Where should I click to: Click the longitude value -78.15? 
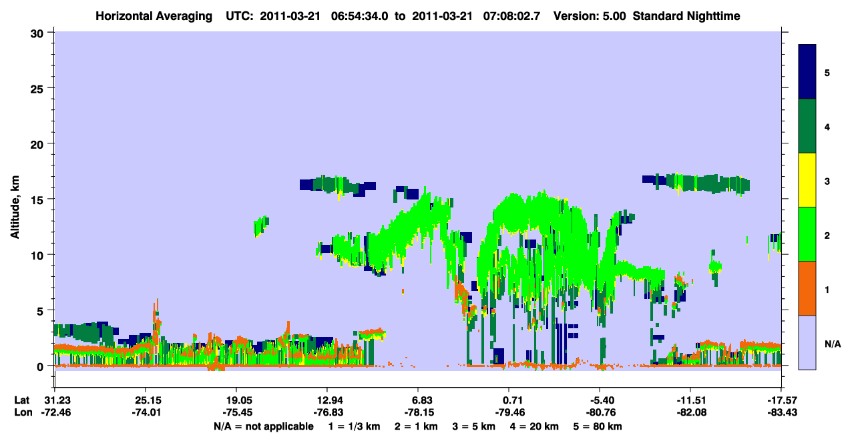point(418,413)
